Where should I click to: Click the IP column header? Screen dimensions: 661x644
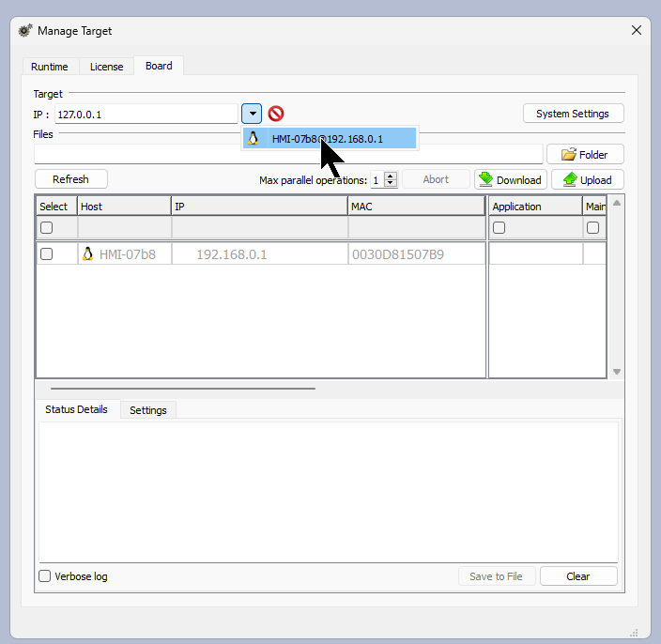260,207
